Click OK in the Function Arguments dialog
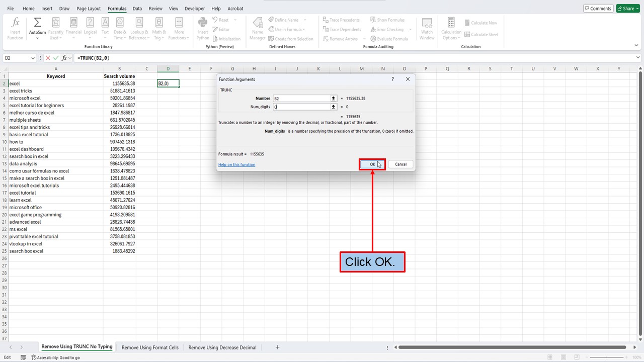Viewport: 644px width, 362px height. 372,164
